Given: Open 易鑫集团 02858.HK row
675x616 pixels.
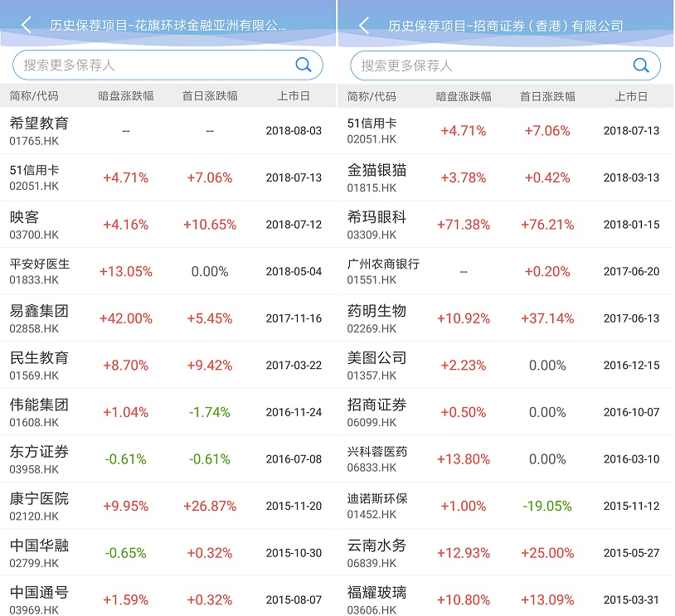Looking at the screenshot, I should (x=168, y=318).
